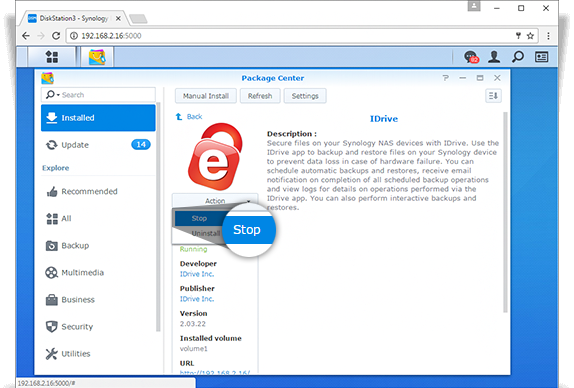Click the Chrome profile icon
Viewport: 574px width, 388px height.
(x=474, y=6)
